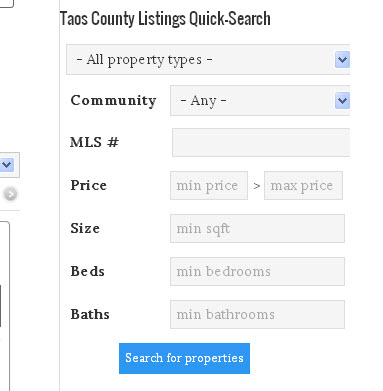Focus the MLS # text field
The height and width of the screenshot is (391, 383).
261,142
